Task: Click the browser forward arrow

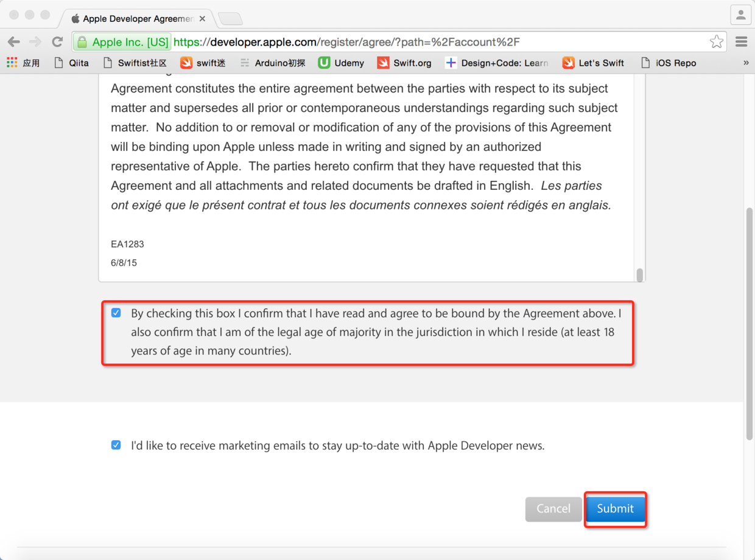Action: coord(35,42)
